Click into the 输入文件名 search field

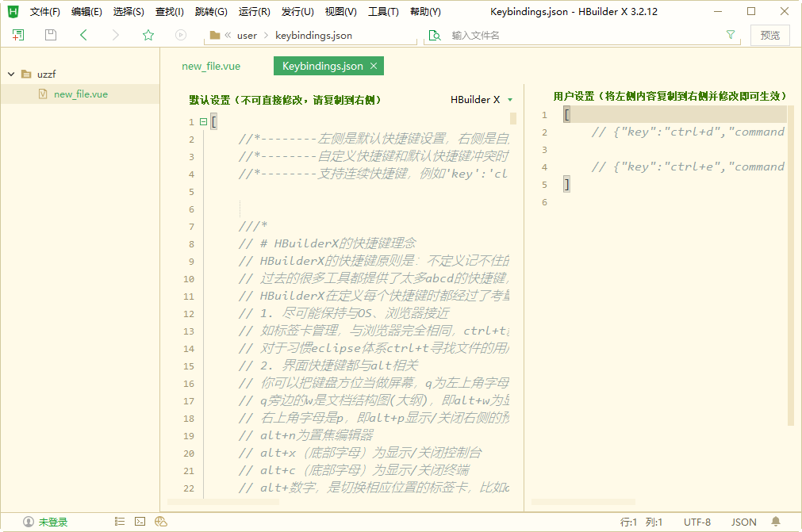[x=583, y=35]
